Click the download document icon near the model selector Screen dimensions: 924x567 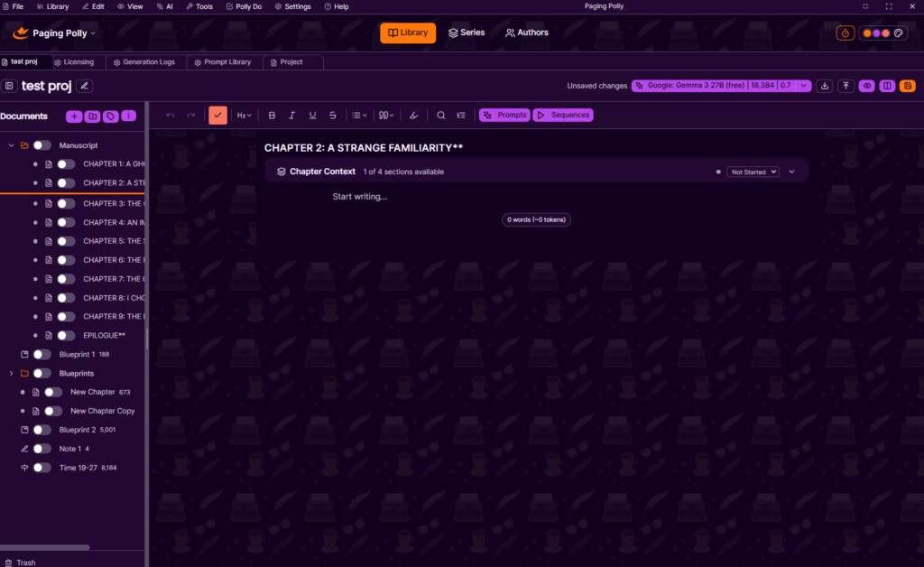tap(825, 85)
